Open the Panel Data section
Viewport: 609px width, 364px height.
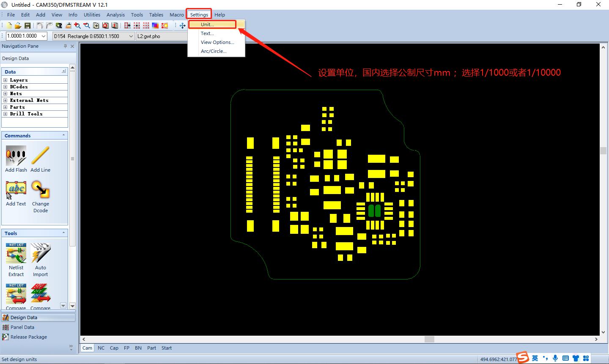[22, 327]
